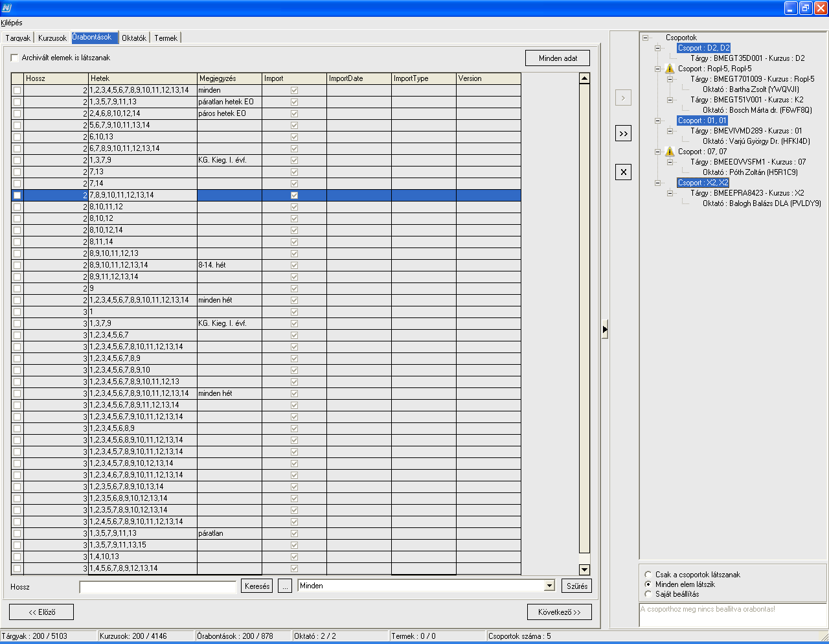Open the 'Minden' filter dropdown
The image size is (829, 644).
point(549,586)
